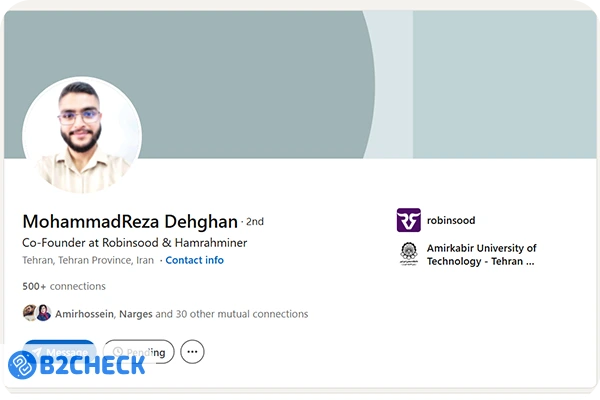The width and height of the screenshot is (600, 400).
Task: Click the 2nd degree connection badge
Action: (255, 222)
